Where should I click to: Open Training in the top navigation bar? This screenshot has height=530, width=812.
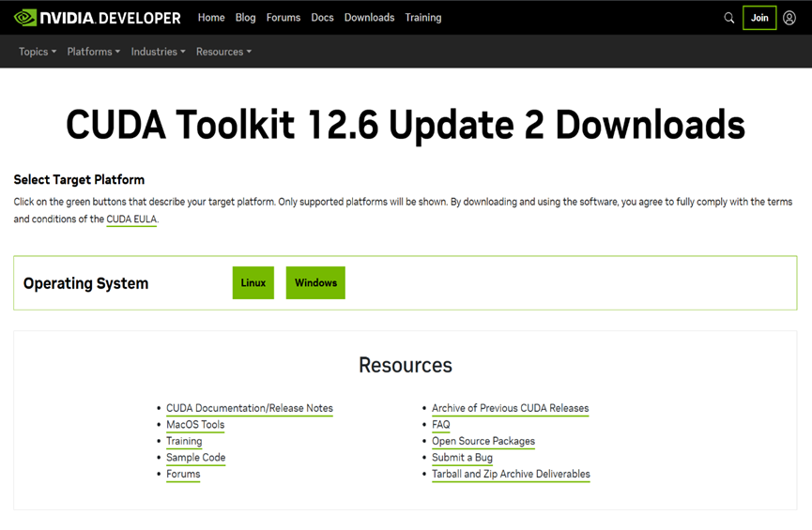tap(423, 18)
